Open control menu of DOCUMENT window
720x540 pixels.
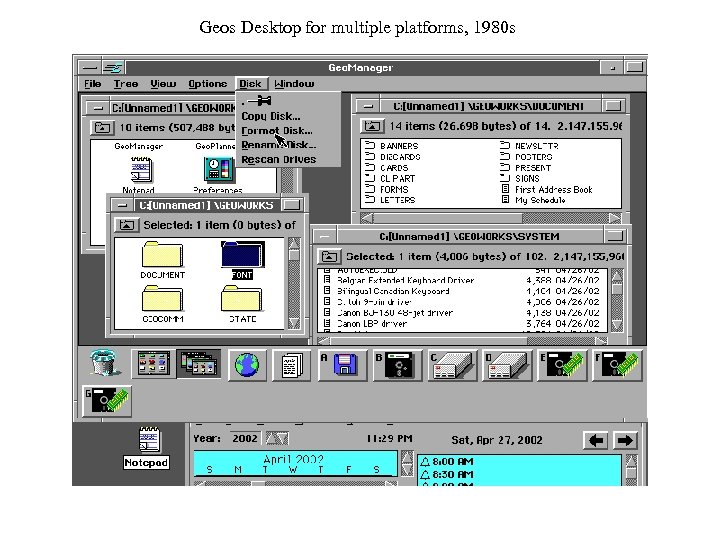coord(368,106)
